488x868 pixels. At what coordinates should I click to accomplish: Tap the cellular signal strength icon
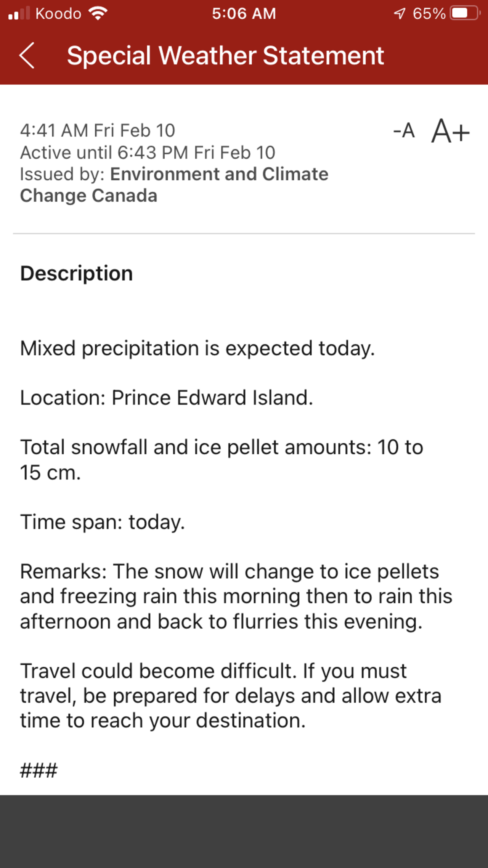tap(19, 14)
